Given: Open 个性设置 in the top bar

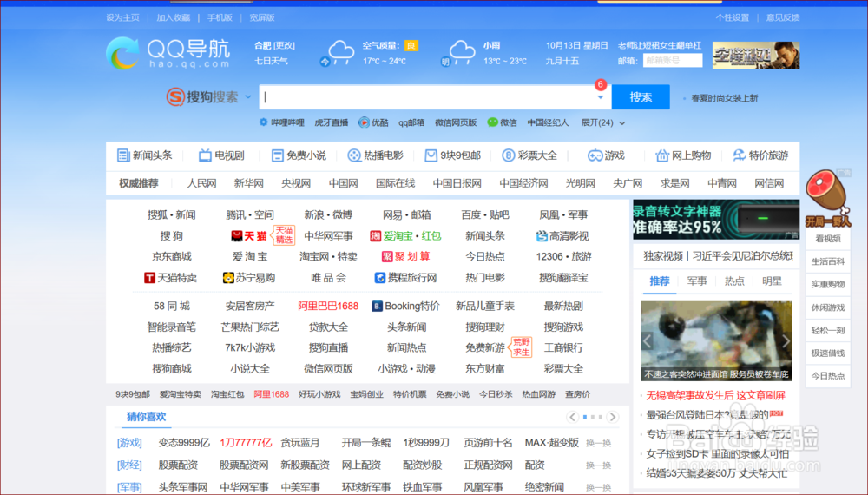Looking at the screenshot, I should click(x=732, y=17).
